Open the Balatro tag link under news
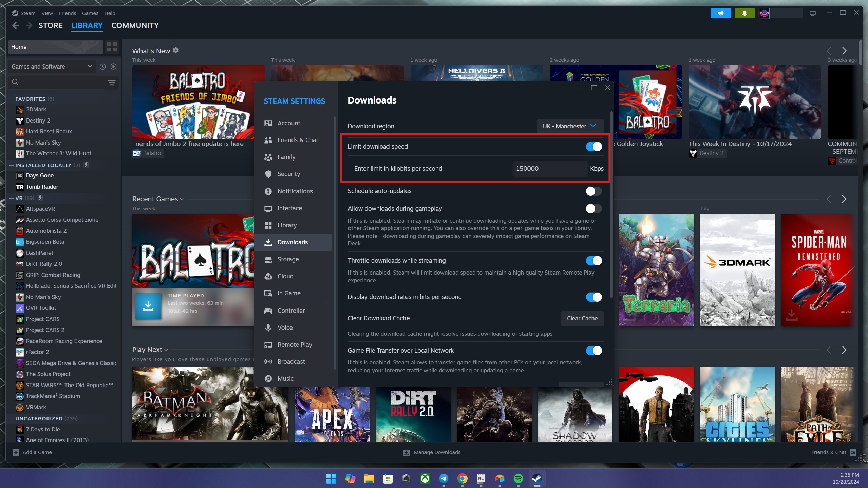The image size is (868, 488). 148,153
